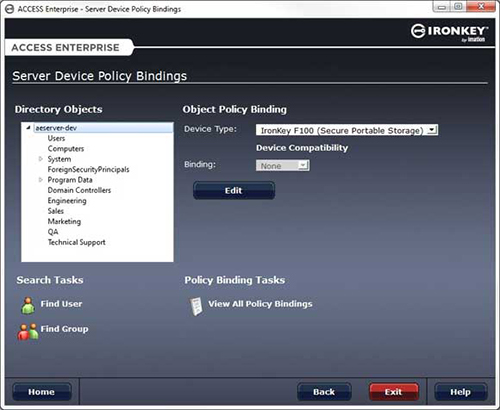Click the Find User person icon
The height and width of the screenshot is (410, 500).
[x=28, y=305]
